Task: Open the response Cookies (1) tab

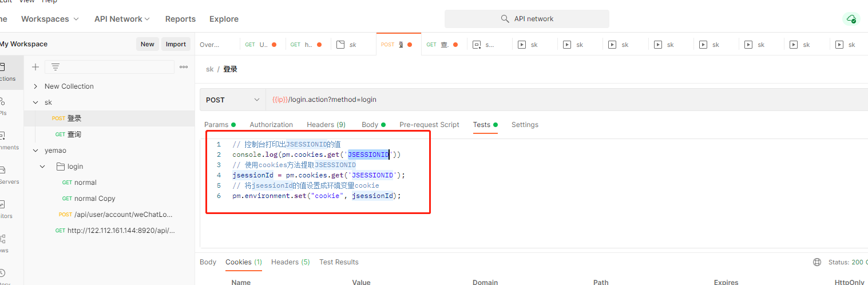Action: tap(244, 262)
